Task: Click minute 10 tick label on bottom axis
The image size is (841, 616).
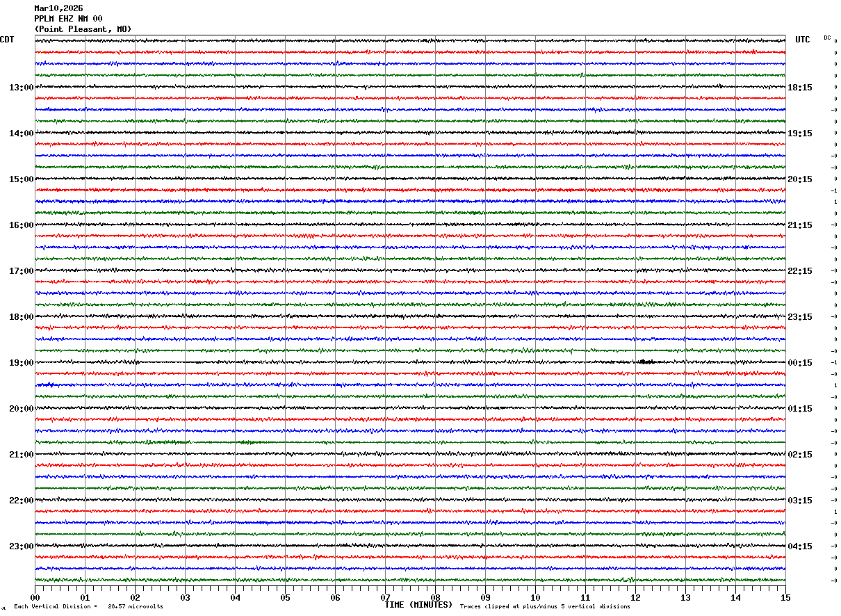Action: point(535,597)
